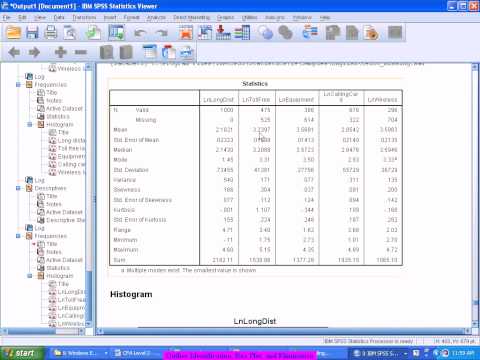Click the Std. Deviation row label
This screenshot has width=480, height=360.
point(131,170)
